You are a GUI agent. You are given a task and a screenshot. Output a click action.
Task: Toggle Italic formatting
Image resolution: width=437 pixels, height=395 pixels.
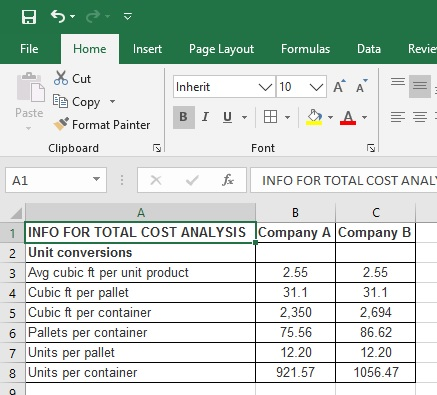(205, 117)
